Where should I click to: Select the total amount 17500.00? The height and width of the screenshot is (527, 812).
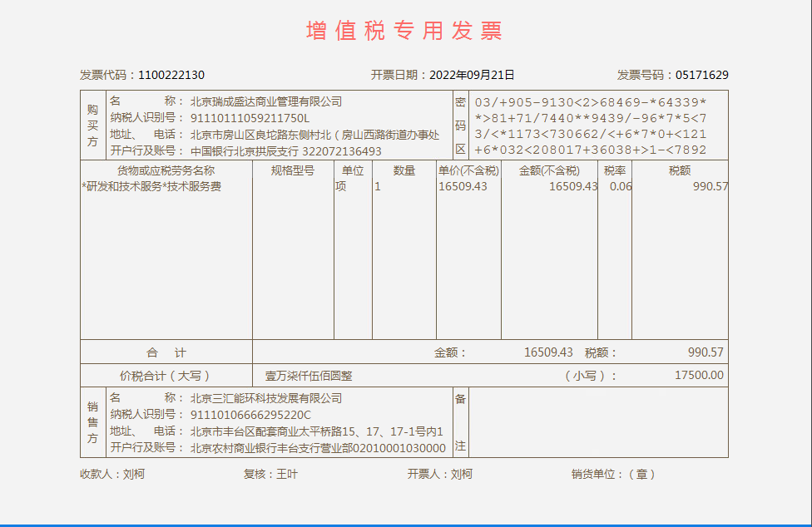[x=699, y=376]
